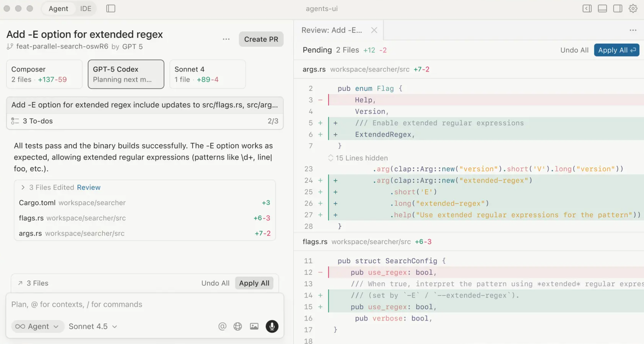This screenshot has width=644, height=344.
Task: Click the microphone voice input icon
Action: coord(272,326)
